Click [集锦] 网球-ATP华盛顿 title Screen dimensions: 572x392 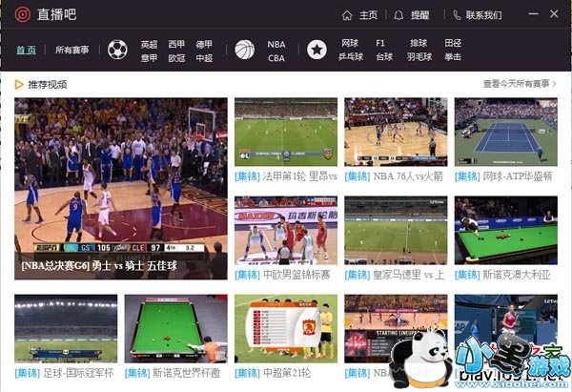pyautogui.click(x=503, y=176)
